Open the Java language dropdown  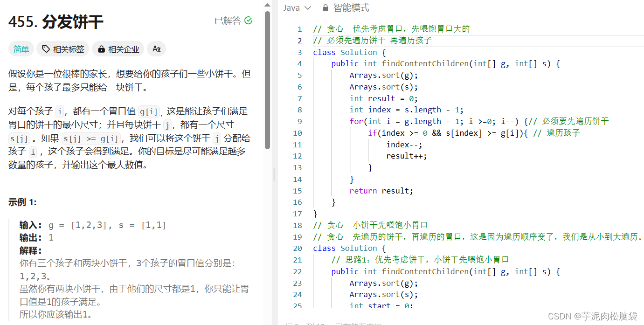pos(307,7)
